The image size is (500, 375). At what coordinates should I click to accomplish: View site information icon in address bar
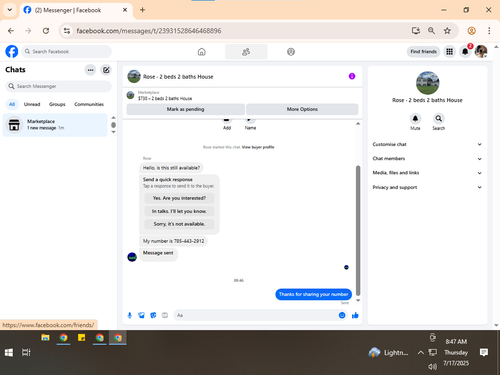pos(67,31)
